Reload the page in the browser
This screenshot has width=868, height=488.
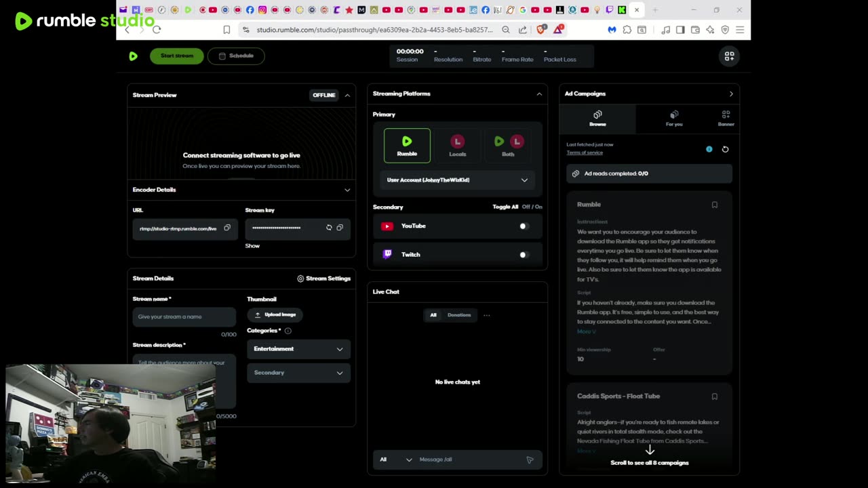(157, 30)
